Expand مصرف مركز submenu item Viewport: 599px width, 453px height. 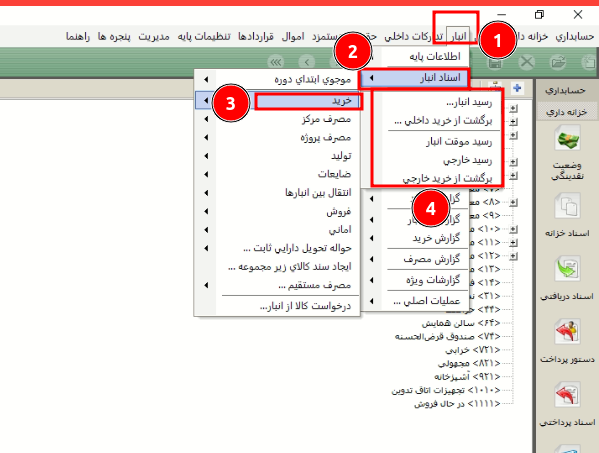[x=277, y=119]
